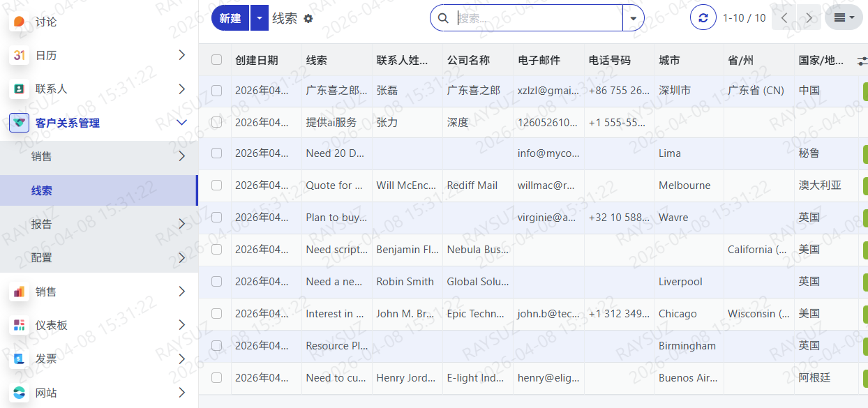Viewport: 868px width, 408px height.
Task: Open the 发票 sidebar menu item
Action: click(99, 358)
